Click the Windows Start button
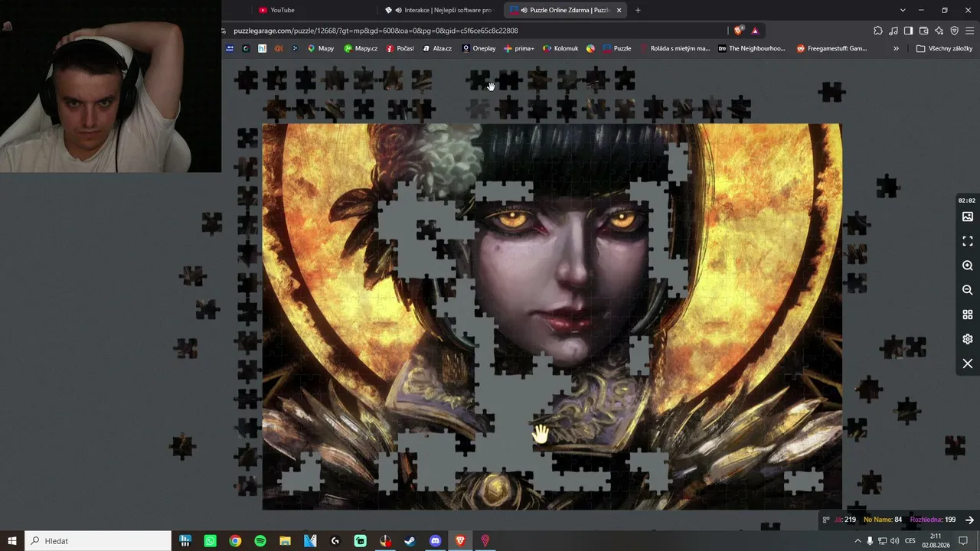This screenshot has height=551, width=980. pos(12,541)
